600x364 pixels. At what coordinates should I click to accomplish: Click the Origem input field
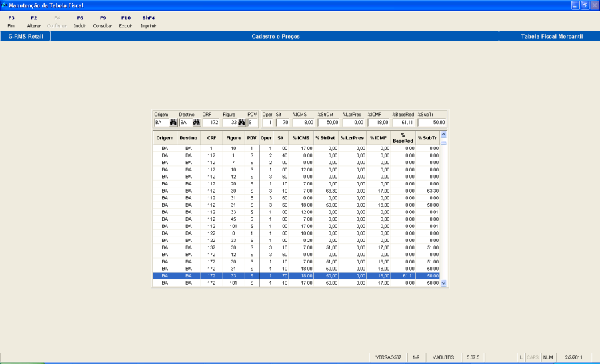[161, 123]
